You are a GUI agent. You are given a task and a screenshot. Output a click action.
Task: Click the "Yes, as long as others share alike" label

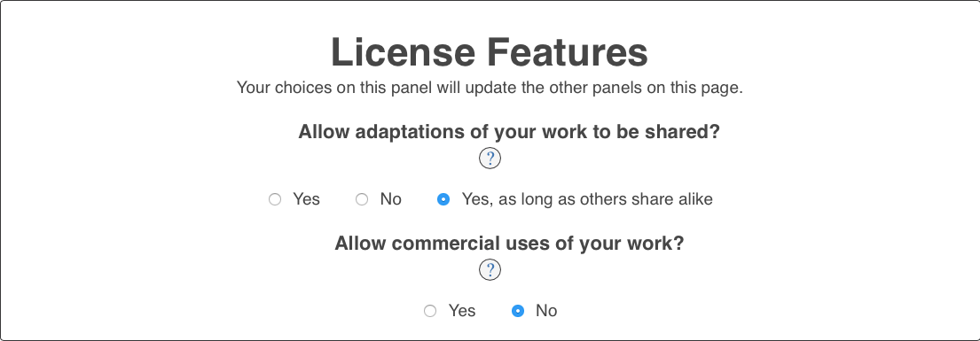(x=587, y=199)
